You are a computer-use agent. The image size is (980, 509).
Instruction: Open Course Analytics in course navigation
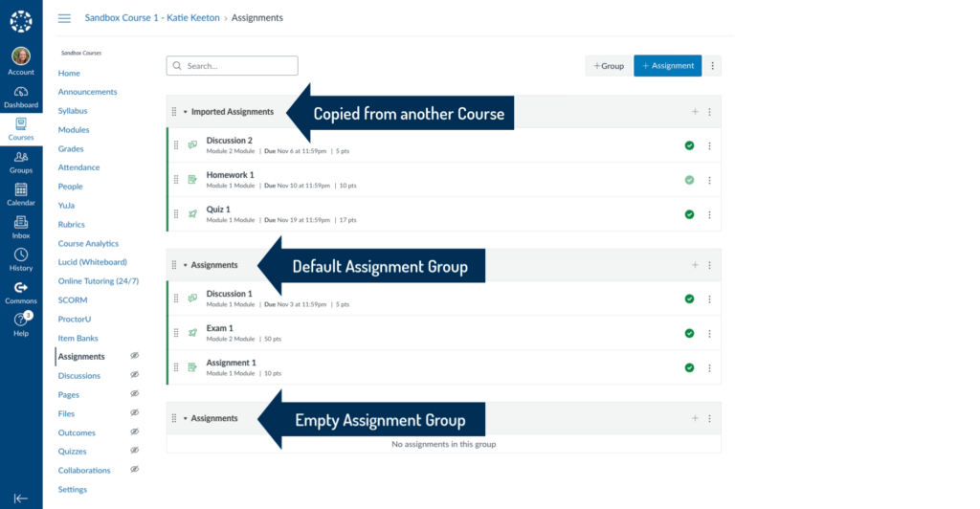[88, 244]
